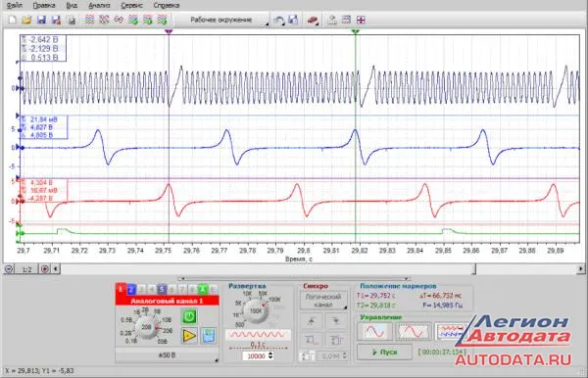Click the toolbar icon right of the red car
Image resolution: width=588 pixels, height=378 pixels.
(x=332, y=20)
